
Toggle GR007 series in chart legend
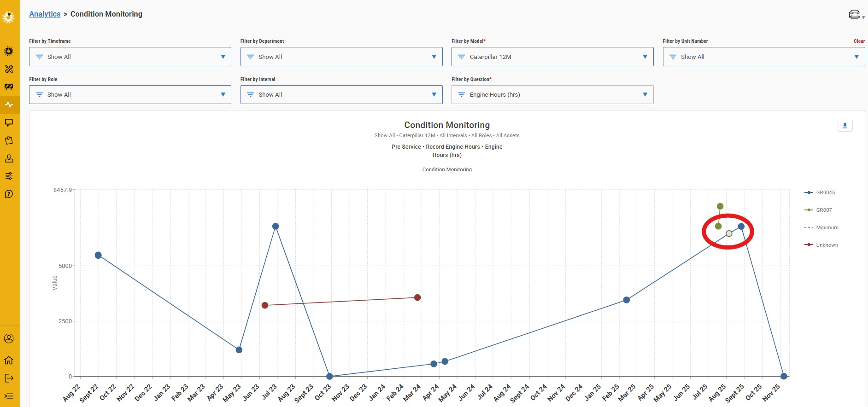(x=823, y=210)
